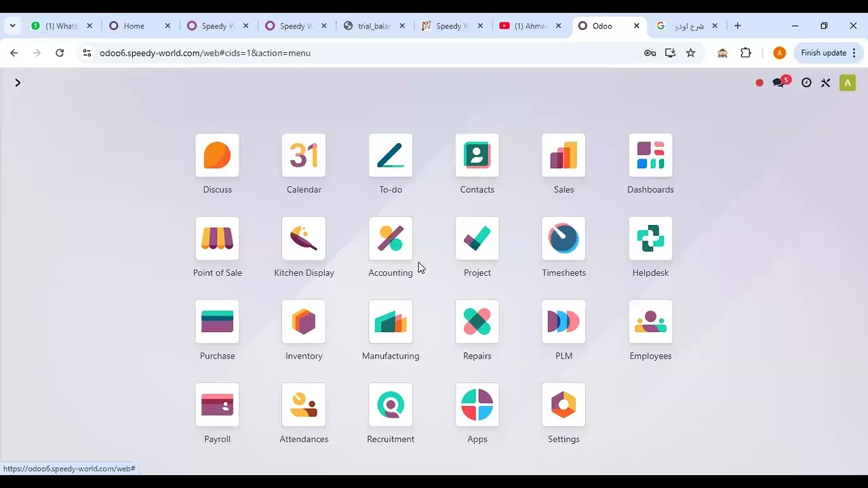Close the Home tab

(x=167, y=26)
